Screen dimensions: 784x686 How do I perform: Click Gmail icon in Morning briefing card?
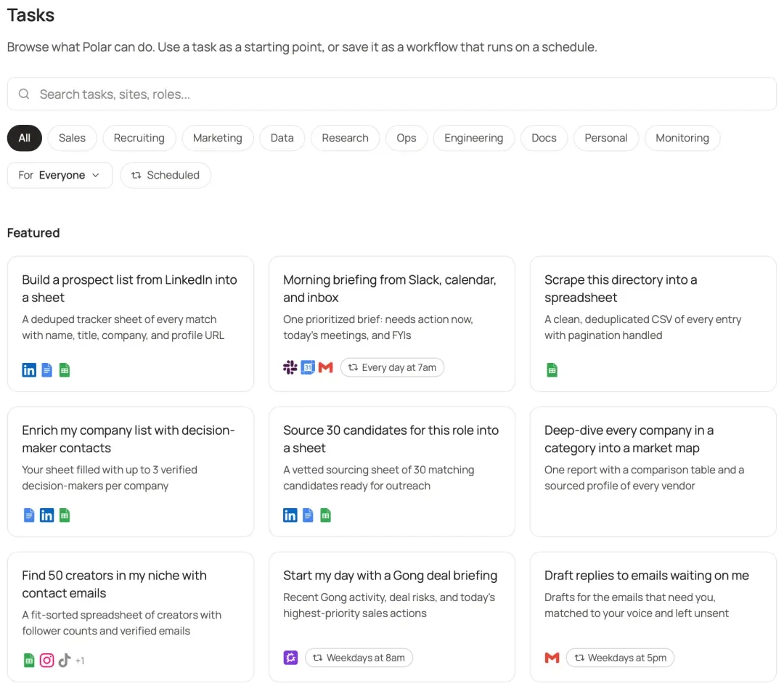(325, 367)
